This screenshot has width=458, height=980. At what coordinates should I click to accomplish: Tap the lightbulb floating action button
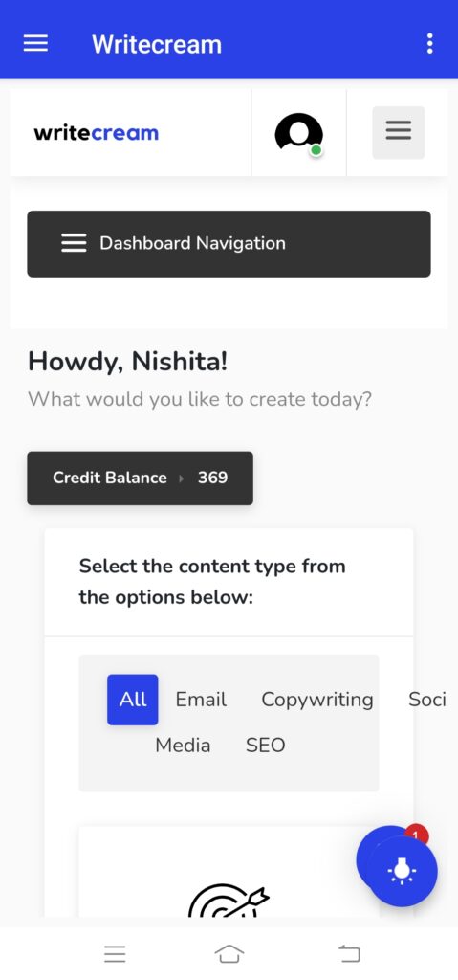pos(402,871)
